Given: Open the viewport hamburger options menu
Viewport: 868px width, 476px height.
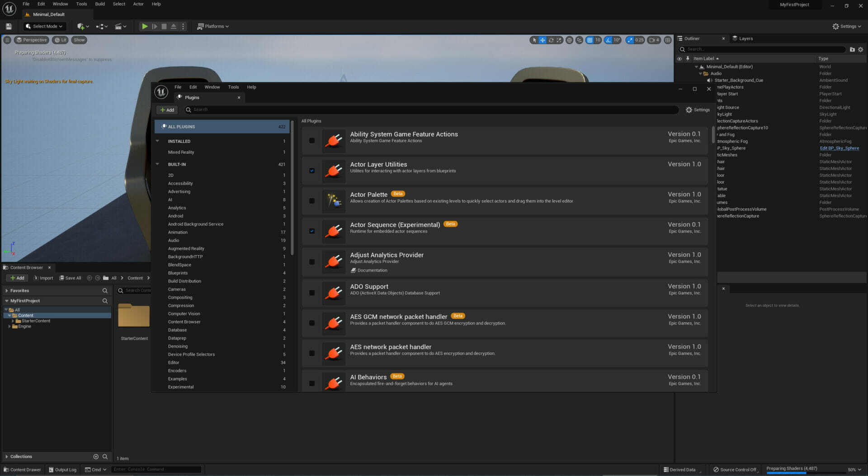Looking at the screenshot, I should point(7,40).
